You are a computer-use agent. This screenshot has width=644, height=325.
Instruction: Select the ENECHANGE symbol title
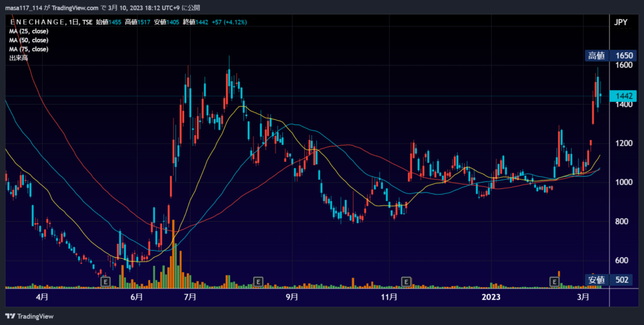(x=37, y=22)
